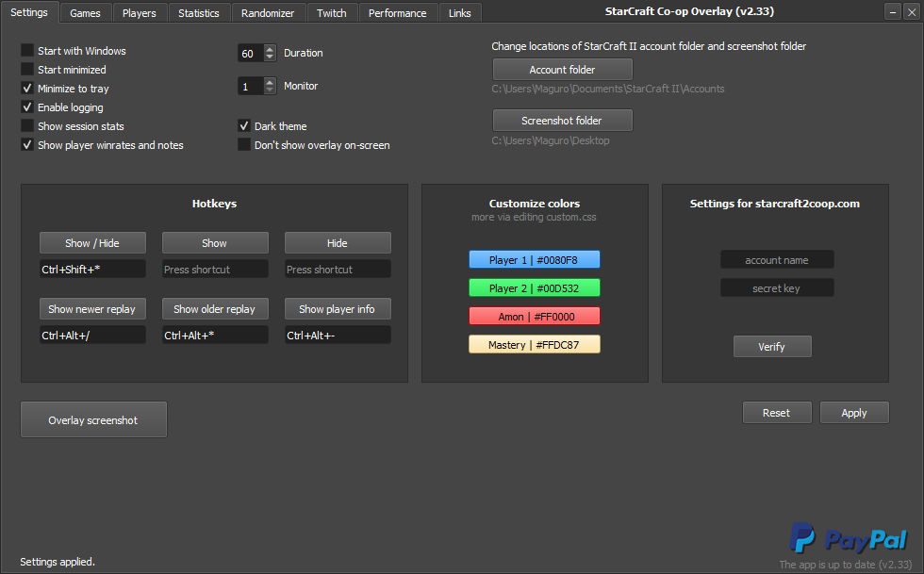The image size is (924, 574).
Task: Click Show player info button
Action: click(x=338, y=309)
